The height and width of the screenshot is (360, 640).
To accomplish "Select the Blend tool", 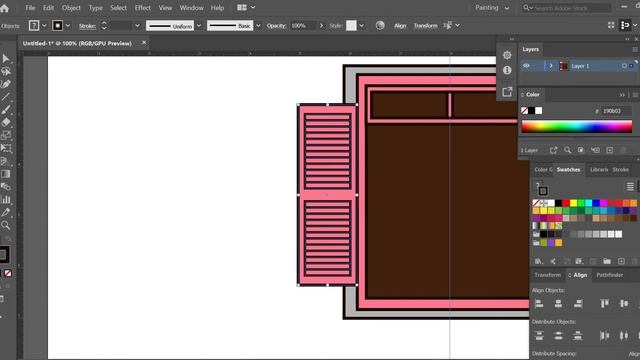I will (x=6, y=187).
